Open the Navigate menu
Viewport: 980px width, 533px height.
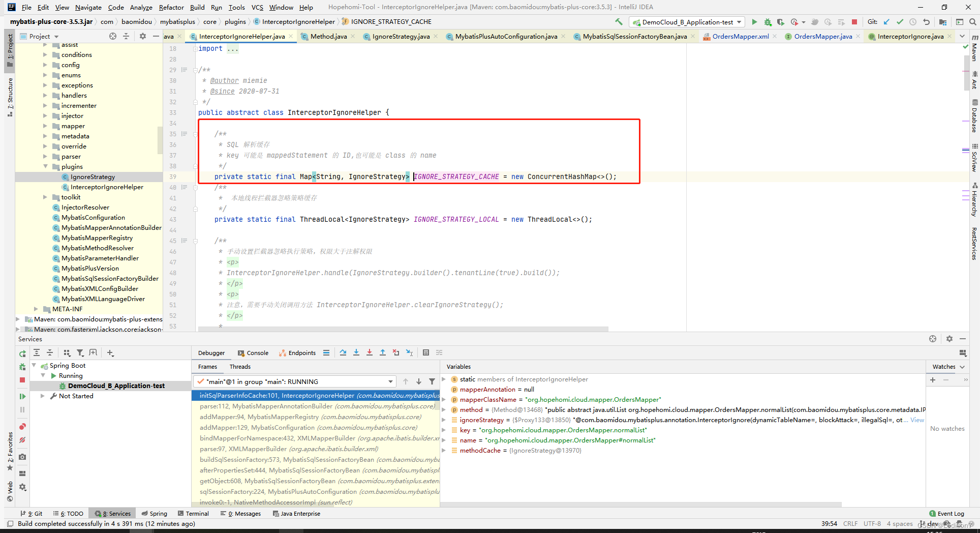point(88,7)
